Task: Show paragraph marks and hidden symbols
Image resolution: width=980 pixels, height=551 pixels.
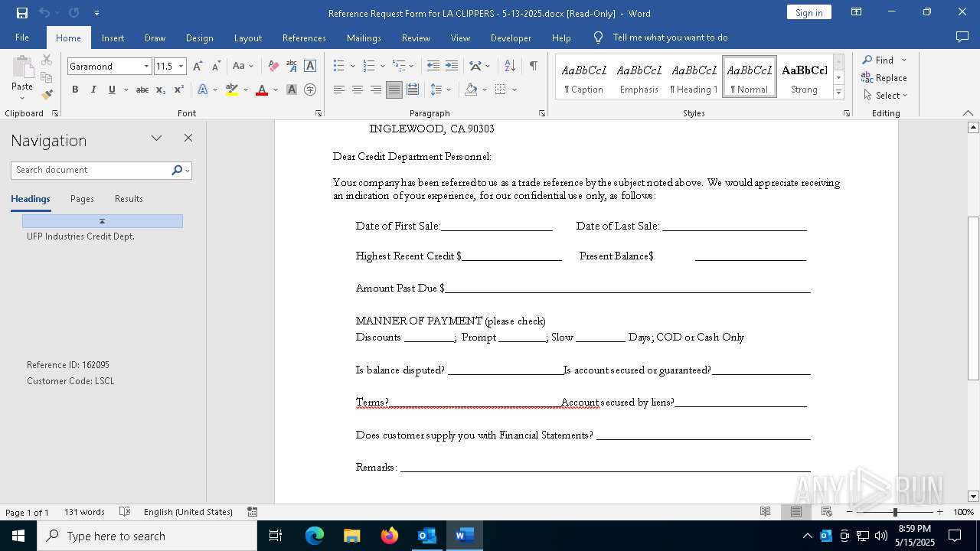Action: pyautogui.click(x=533, y=67)
